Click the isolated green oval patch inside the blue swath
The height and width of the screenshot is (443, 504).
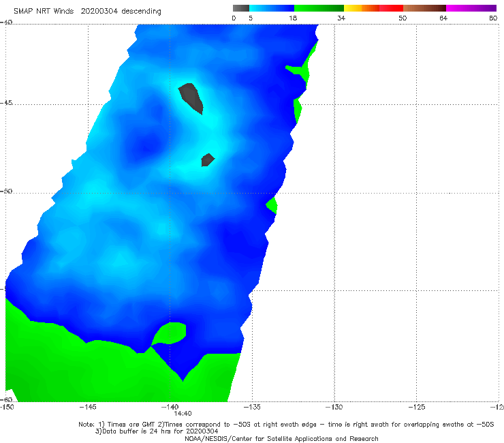[170, 333]
